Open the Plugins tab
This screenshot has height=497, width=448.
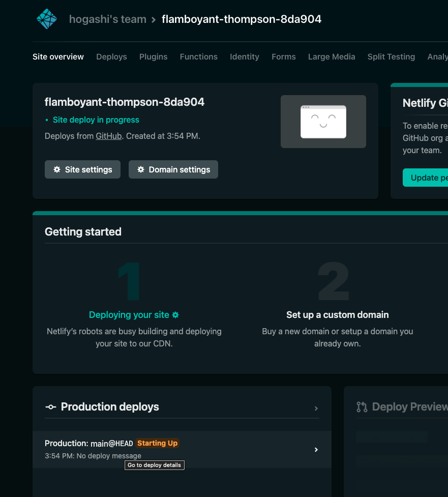(x=154, y=57)
